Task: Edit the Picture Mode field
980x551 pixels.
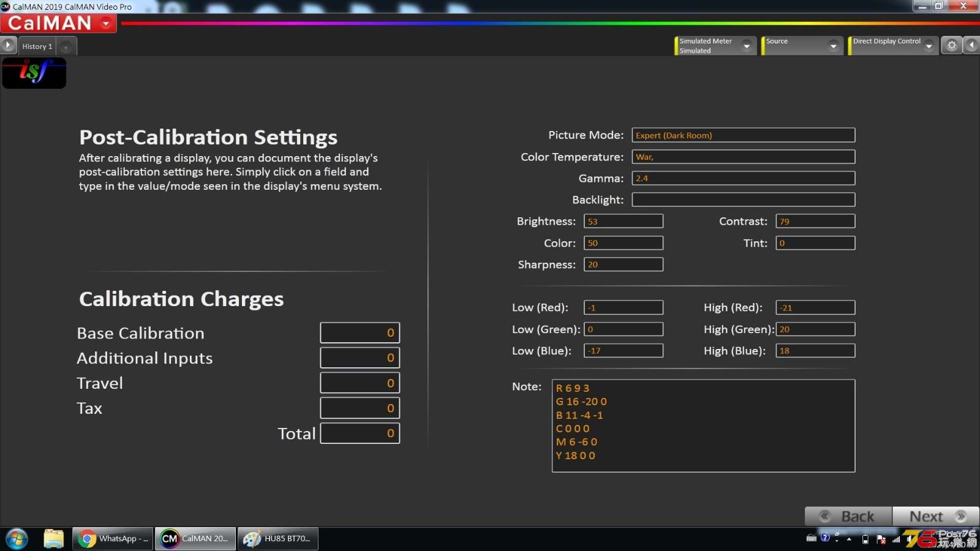Action: (x=744, y=135)
